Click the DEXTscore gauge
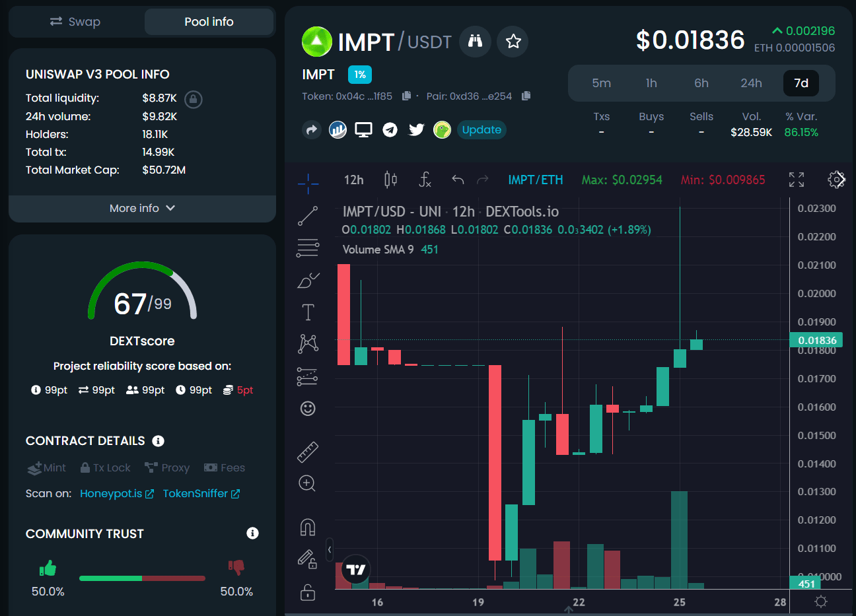 tap(142, 291)
